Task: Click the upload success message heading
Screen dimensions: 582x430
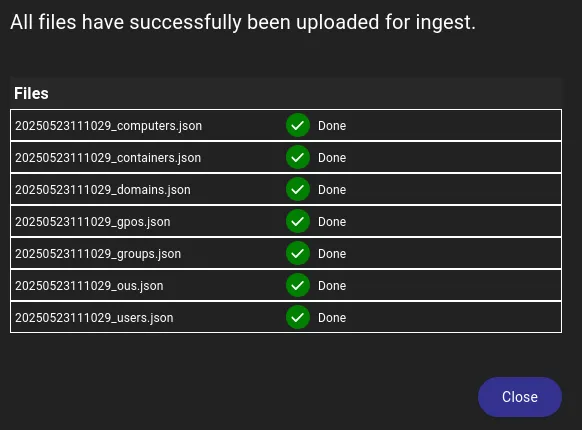Action: [x=243, y=22]
